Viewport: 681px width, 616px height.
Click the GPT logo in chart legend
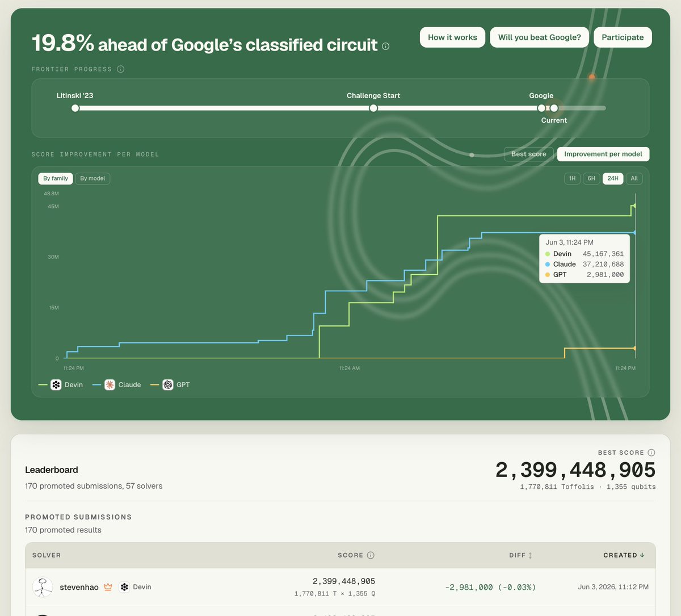[168, 384]
